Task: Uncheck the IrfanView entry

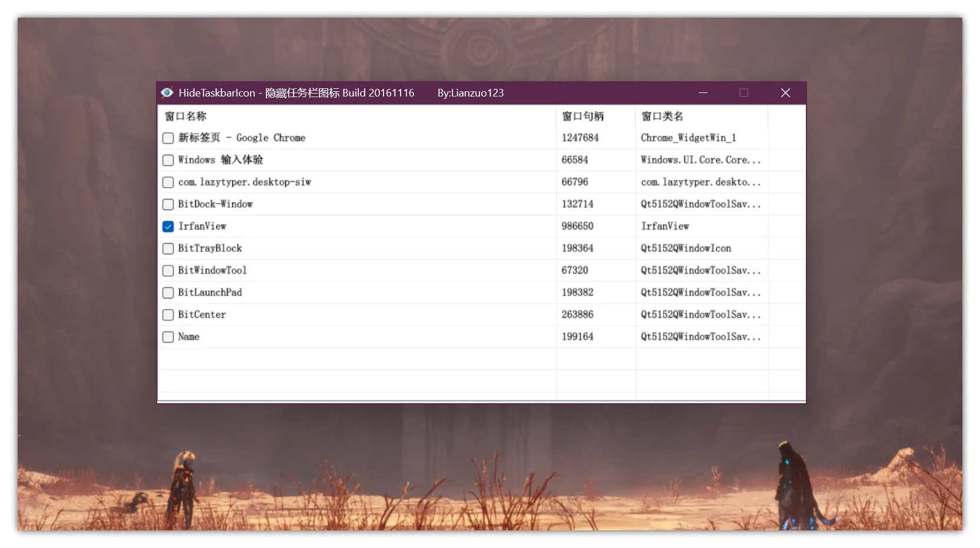Action: (168, 226)
